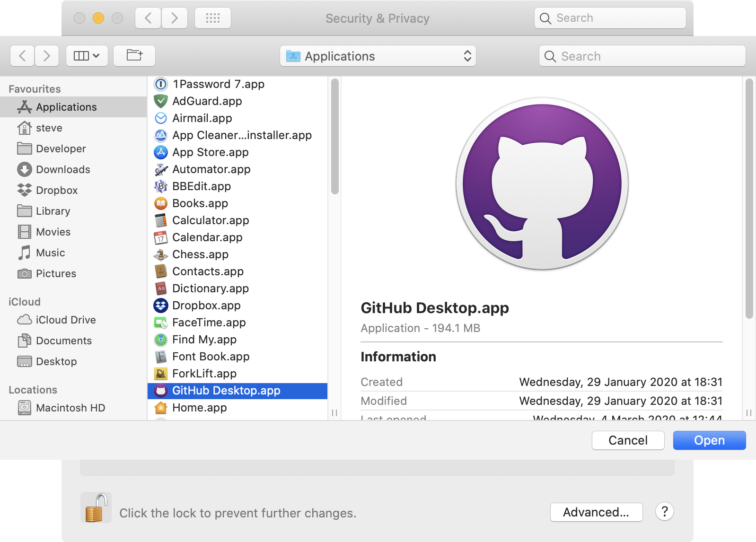Viewport: 756px width, 542px height.
Task: Expand the Applications location popup
Action: (x=378, y=56)
